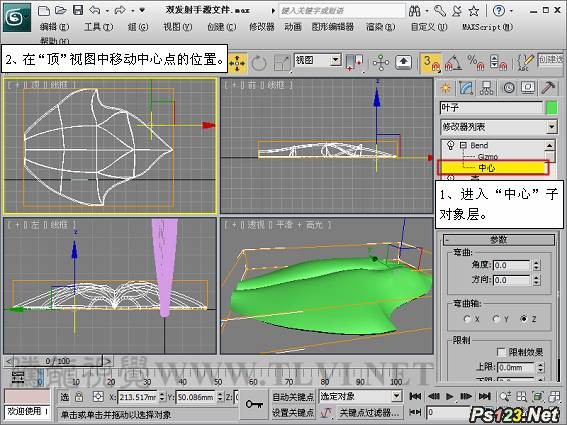567x425 pixels.
Task: Select the 中心 sub-object row
Action: [493, 168]
